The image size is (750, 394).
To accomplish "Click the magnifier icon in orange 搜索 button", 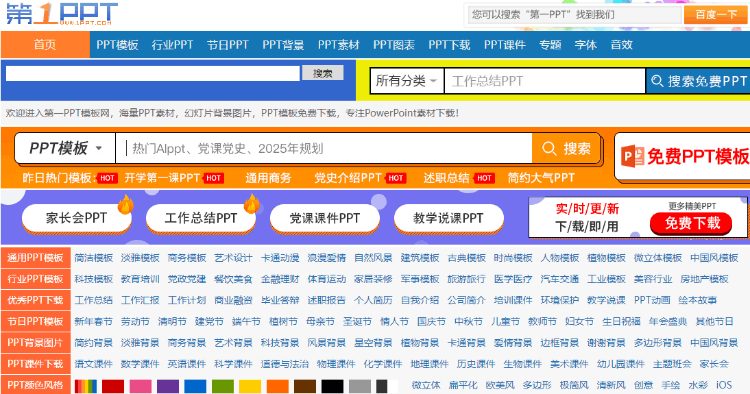I will tap(549, 149).
